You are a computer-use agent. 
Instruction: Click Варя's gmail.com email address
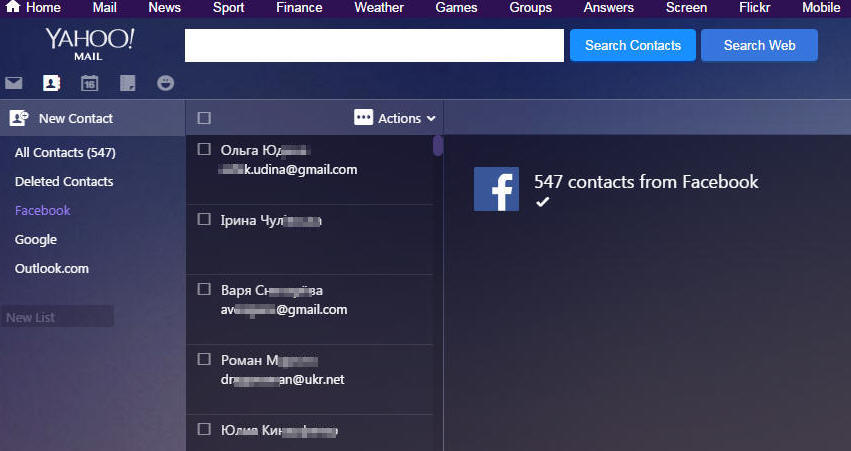pos(284,310)
